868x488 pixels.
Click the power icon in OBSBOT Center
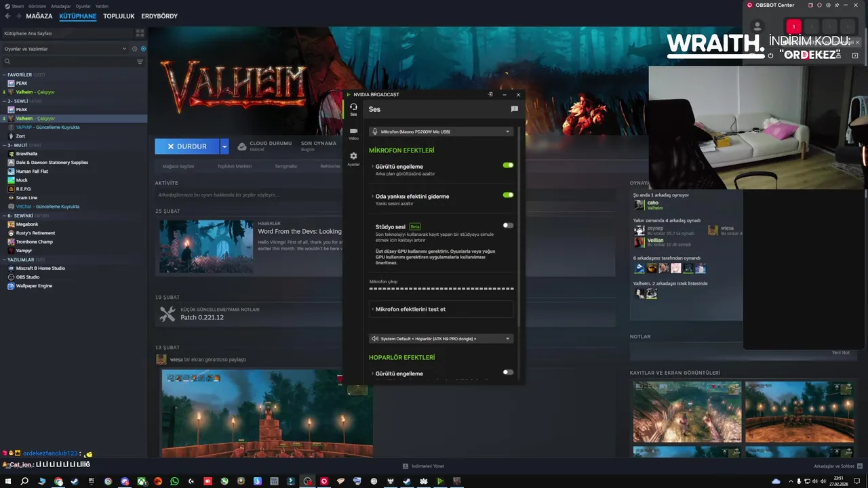(770, 56)
